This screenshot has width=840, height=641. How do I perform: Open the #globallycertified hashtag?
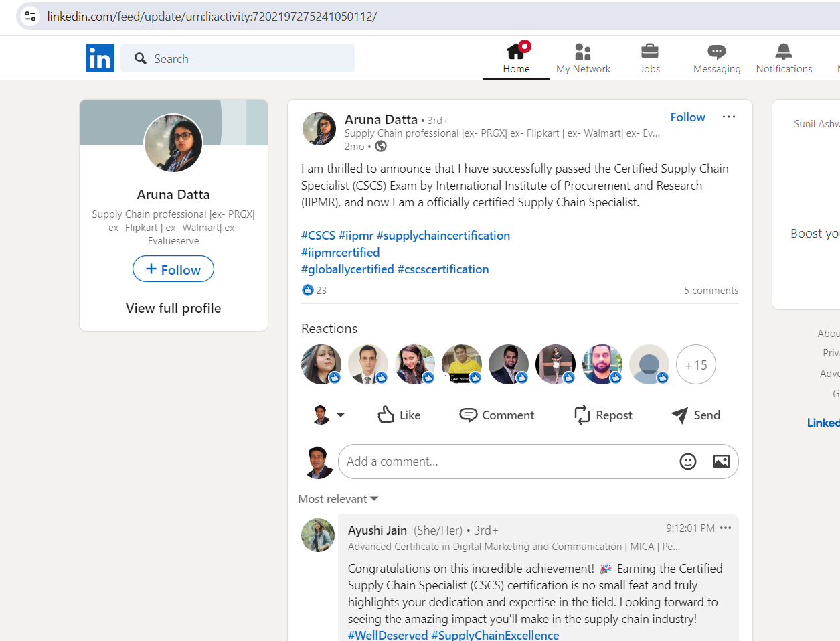click(347, 269)
